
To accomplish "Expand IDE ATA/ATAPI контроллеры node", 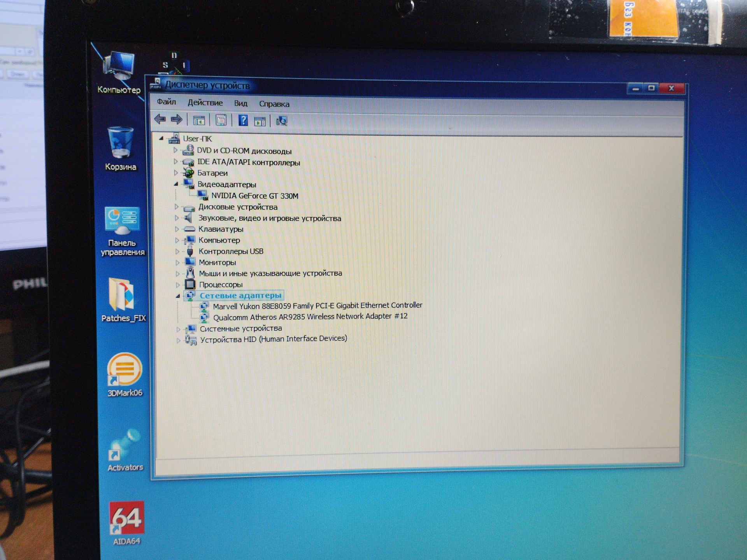I will [176, 161].
